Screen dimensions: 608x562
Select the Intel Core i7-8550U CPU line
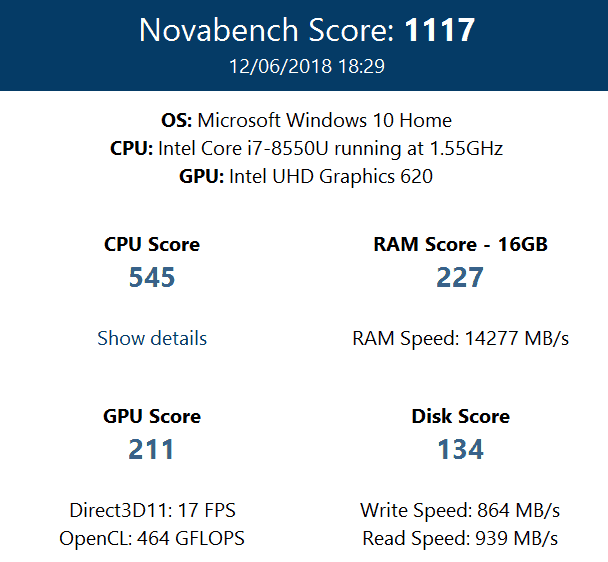coord(306,148)
